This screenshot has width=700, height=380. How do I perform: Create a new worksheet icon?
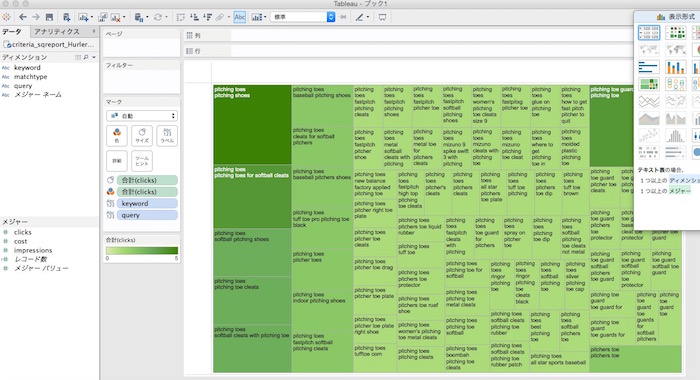pyautogui.click(x=83, y=17)
